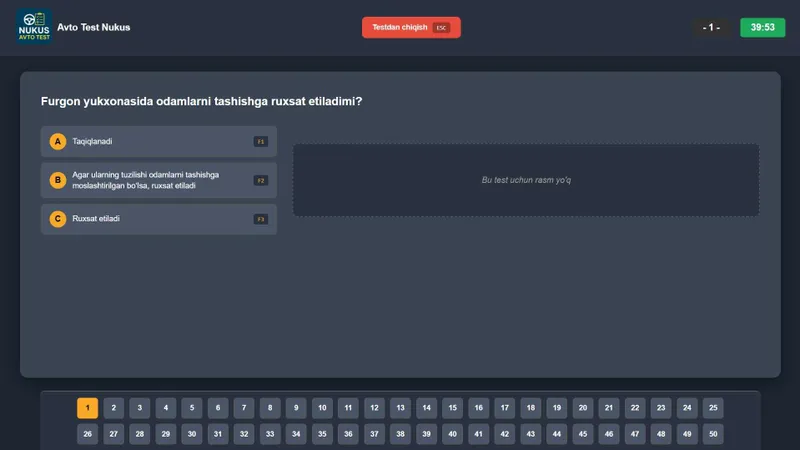Click the empty image placeholder area
This screenshot has height=450, width=800.
[526, 180]
